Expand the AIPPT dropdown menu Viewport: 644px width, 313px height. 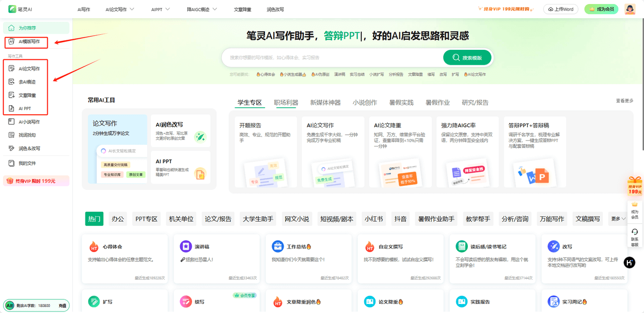pos(159,9)
